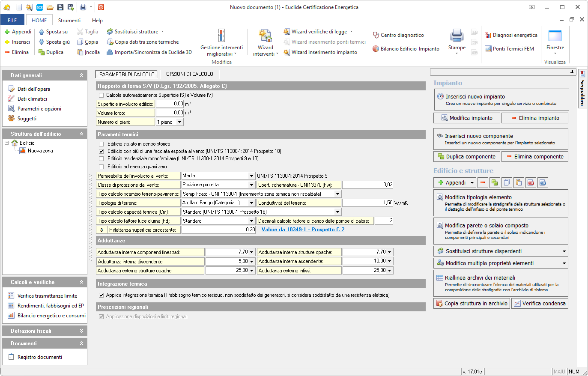
Task: Click the Wizard interventi icon
Action: [x=265, y=37]
